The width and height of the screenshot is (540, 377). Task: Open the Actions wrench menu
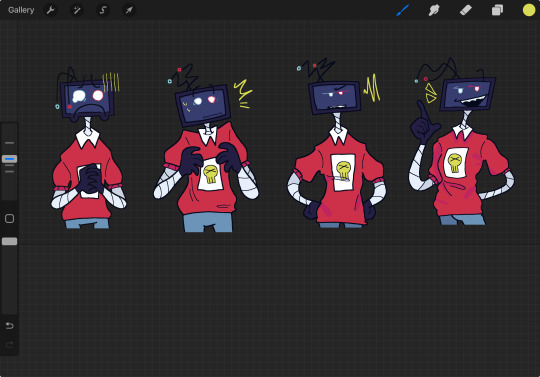(x=51, y=10)
